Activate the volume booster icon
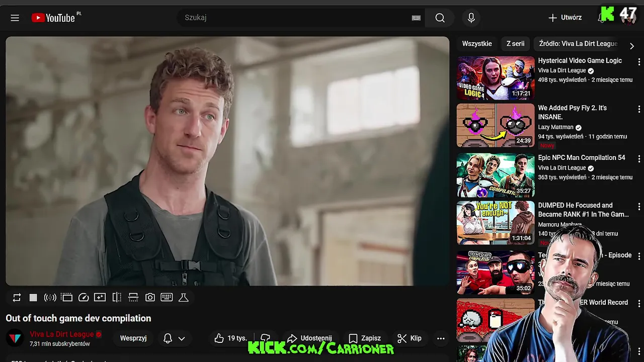Screen dimensions: 644x362 point(50,298)
